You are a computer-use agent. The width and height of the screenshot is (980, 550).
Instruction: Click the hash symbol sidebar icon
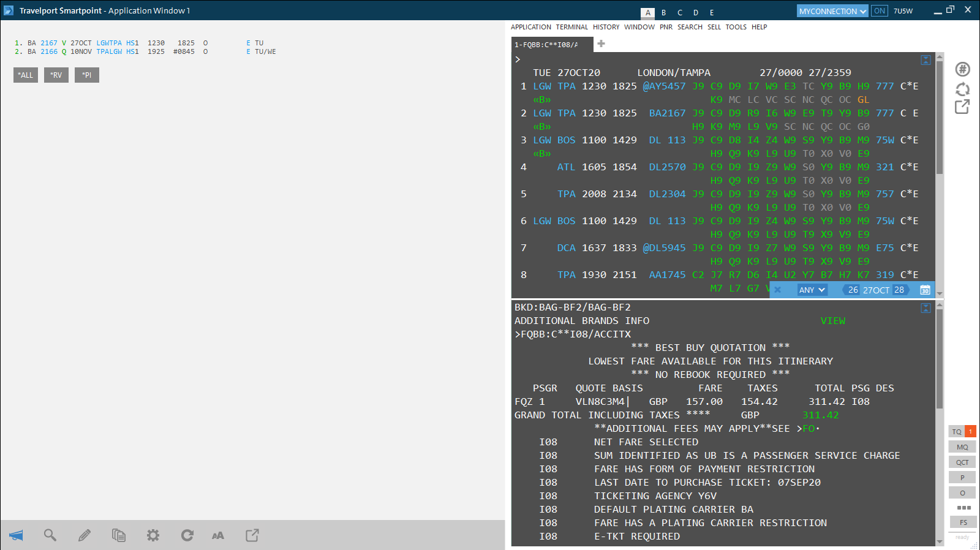963,69
